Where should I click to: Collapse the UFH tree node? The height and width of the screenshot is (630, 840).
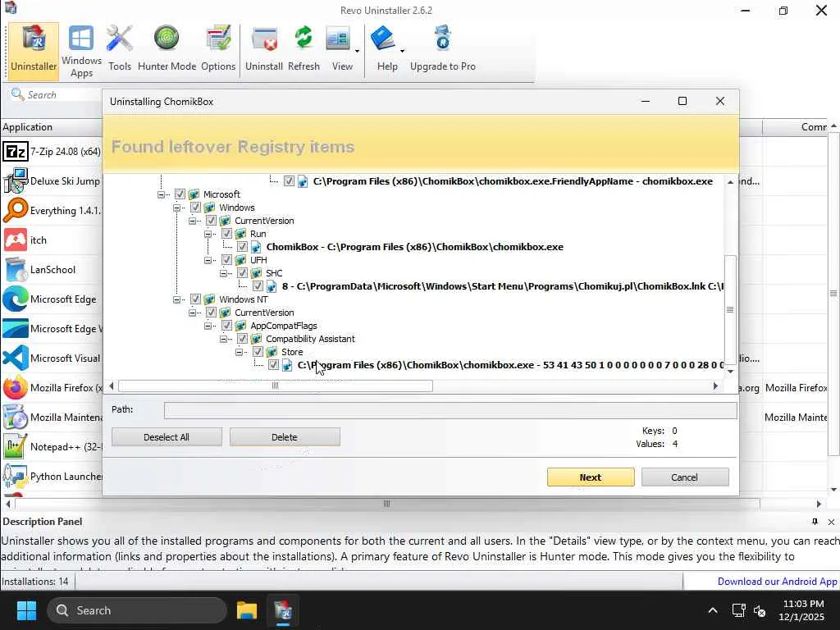click(x=208, y=260)
